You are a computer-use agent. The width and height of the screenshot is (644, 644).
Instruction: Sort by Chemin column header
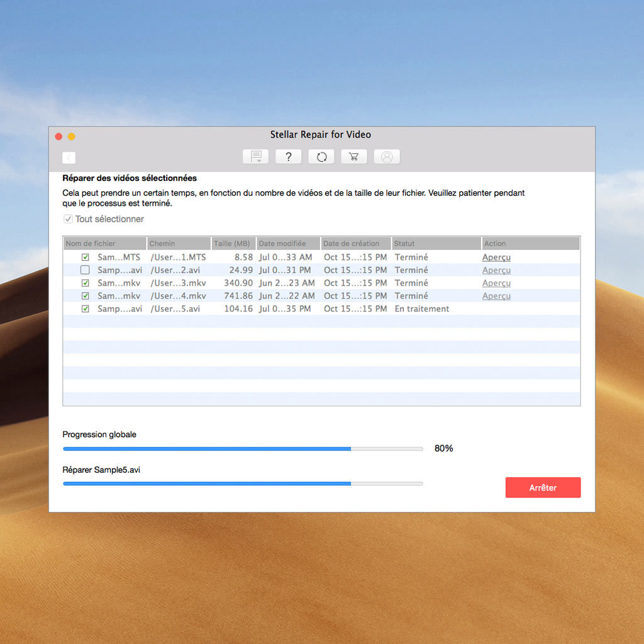coord(179,243)
